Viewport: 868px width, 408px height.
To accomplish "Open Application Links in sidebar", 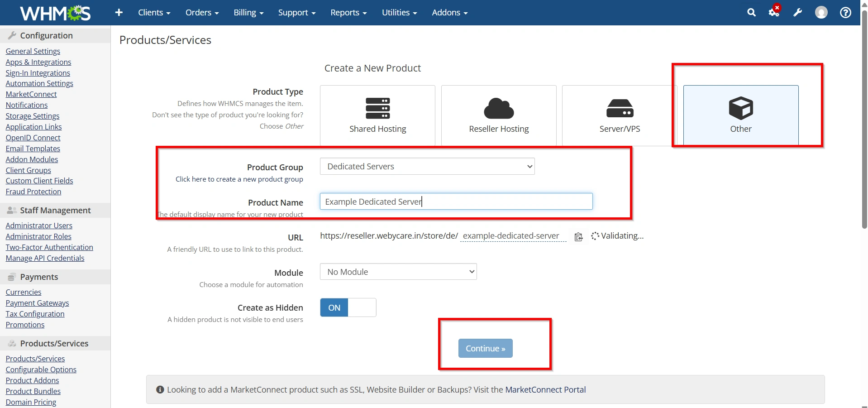I will click(33, 127).
